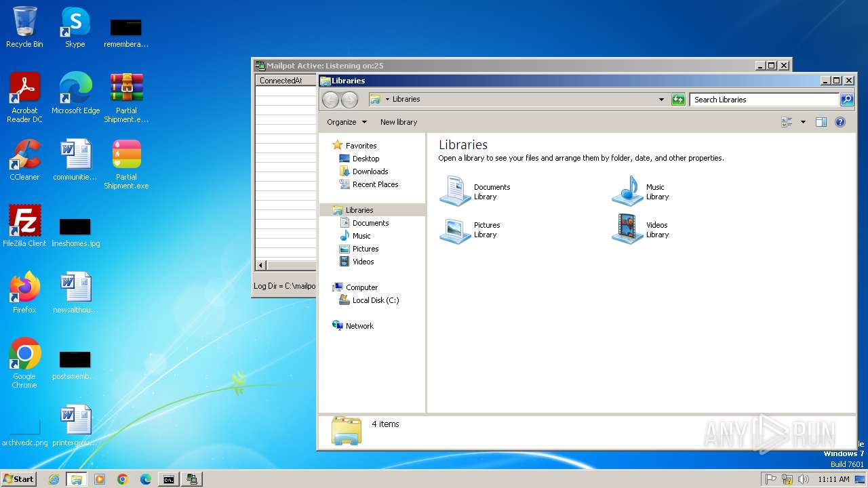This screenshot has width=868, height=488.
Task: Open the Start menu
Action: click(18, 479)
